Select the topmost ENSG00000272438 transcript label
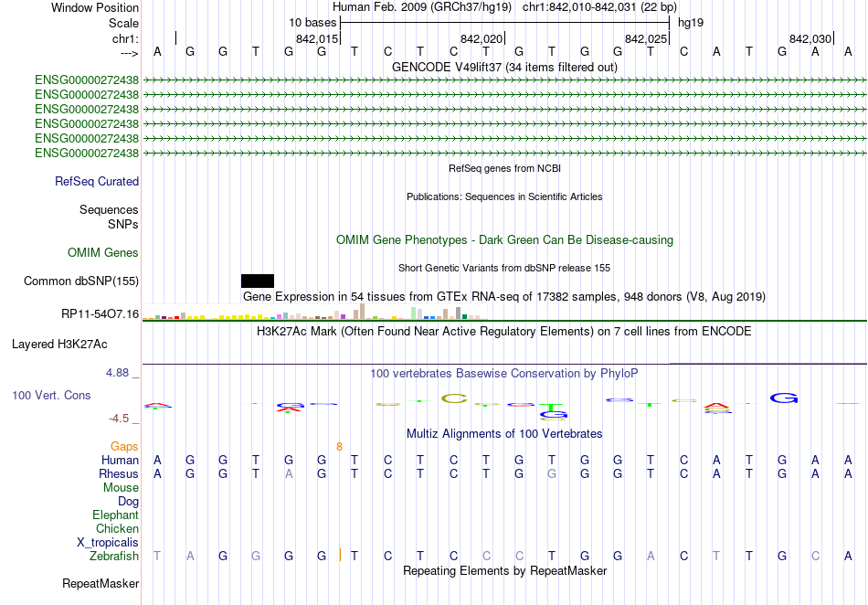 87,80
